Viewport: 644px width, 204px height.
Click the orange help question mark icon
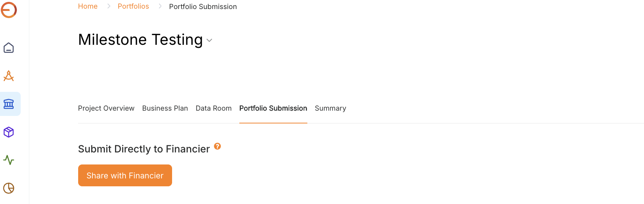(x=218, y=146)
